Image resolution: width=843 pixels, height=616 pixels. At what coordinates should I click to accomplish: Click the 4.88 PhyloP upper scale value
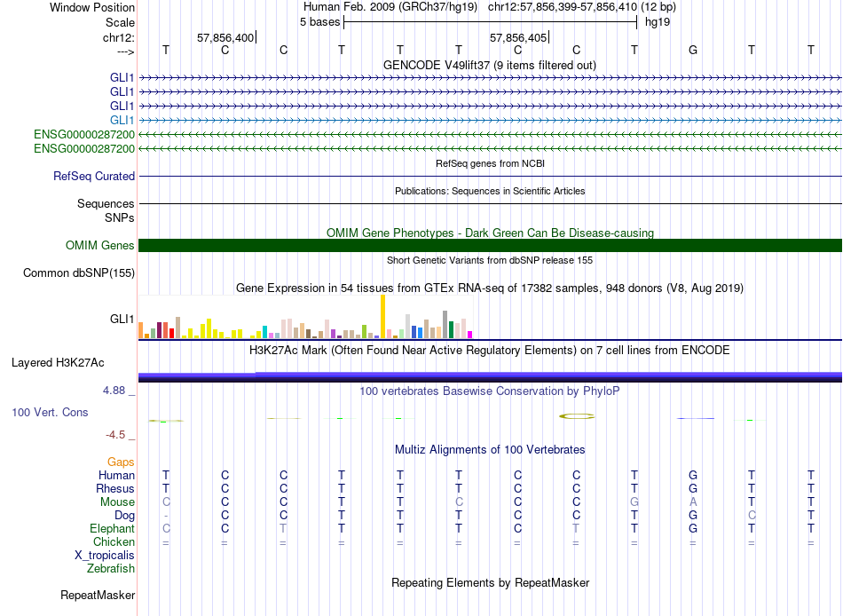(114, 391)
